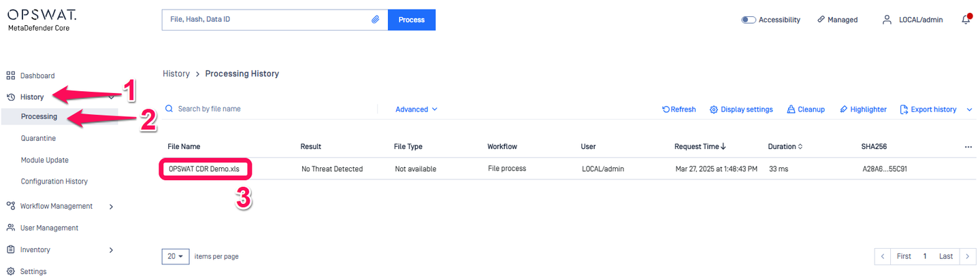The width and height of the screenshot is (980, 278).
Task: Click the Dashboard grid icon
Action: (11, 75)
